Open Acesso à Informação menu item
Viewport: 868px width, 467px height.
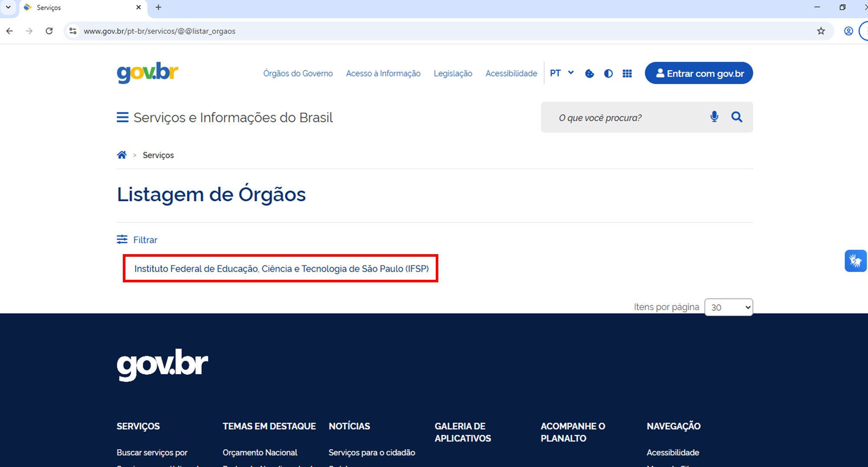[383, 73]
